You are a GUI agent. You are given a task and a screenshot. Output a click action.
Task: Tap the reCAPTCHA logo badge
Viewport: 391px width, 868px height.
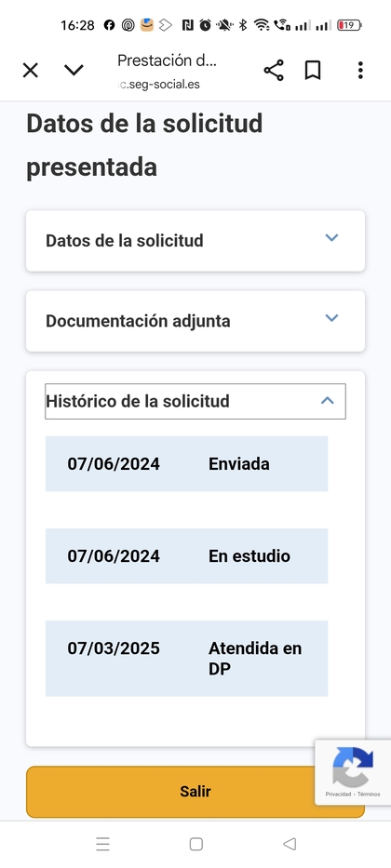pyautogui.click(x=353, y=768)
